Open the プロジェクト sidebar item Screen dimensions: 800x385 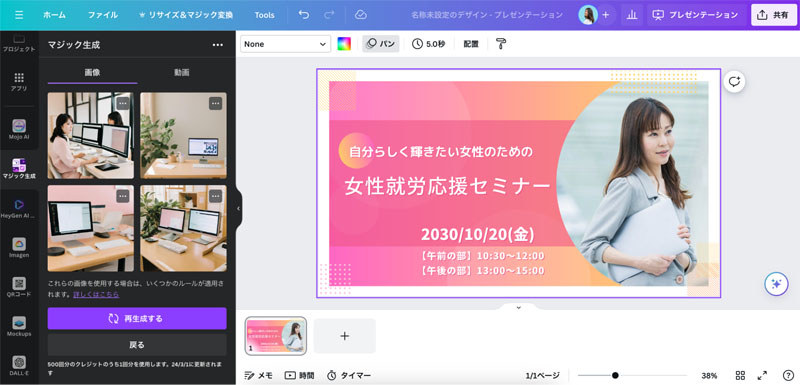tap(19, 43)
